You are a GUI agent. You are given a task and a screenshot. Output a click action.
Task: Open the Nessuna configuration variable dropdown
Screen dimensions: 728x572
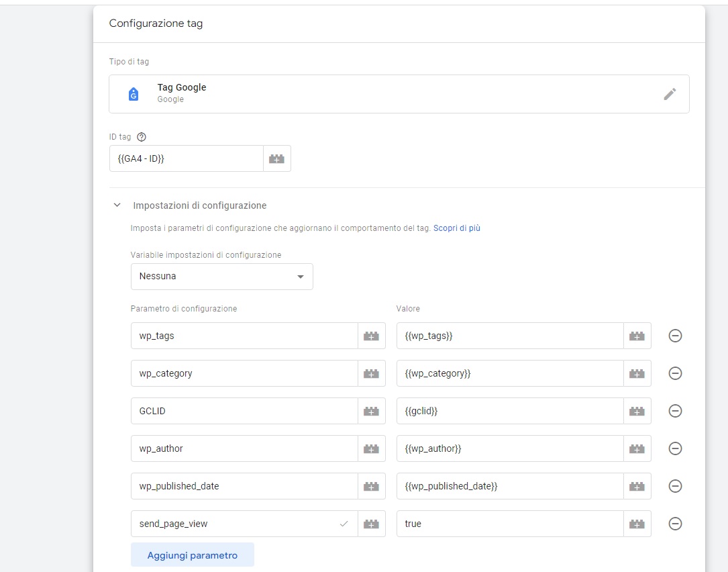pyautogui.click(x=221, y=277)
